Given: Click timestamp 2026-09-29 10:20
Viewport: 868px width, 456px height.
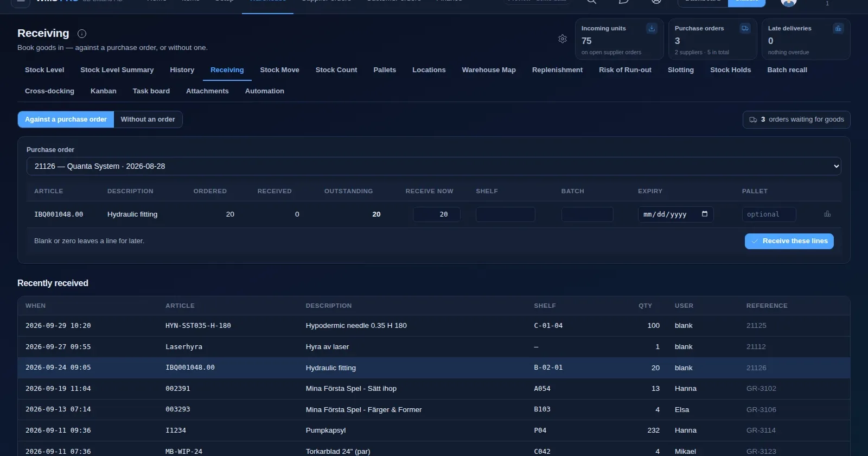Looking at the screenshot, I should [x=58, y=326].
